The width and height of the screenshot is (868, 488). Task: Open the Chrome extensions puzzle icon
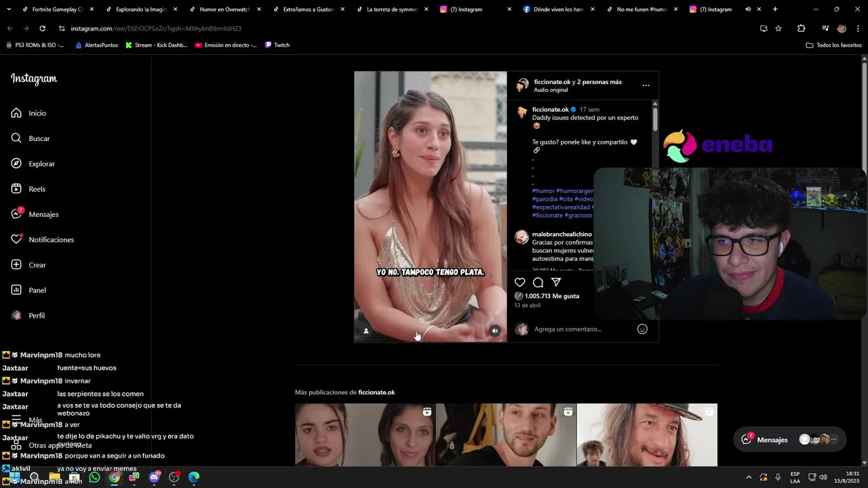coord(801,28)
